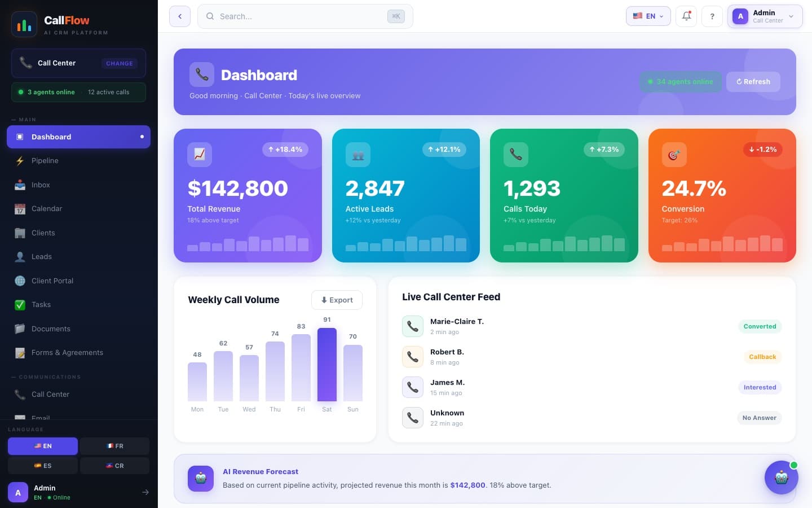
Task: Focus the Search input field
Action: point(305,16)
